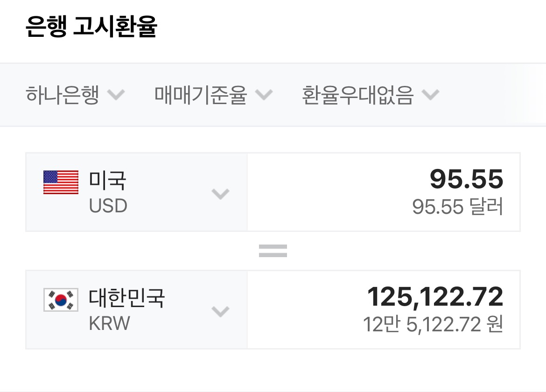Expand the USD currency selector chevron
The width and height of the screenshot is (546, 392).
tap(220, 193)
